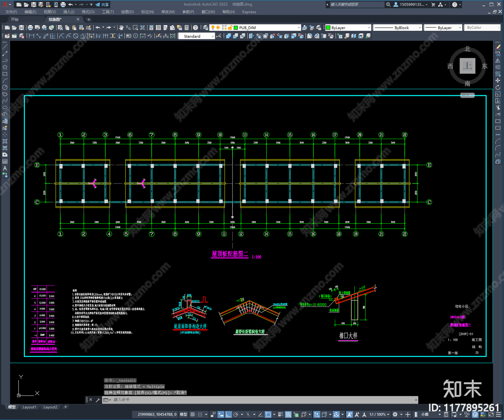Click the Undo arrow in standard toolbar

tap(98, 28)
